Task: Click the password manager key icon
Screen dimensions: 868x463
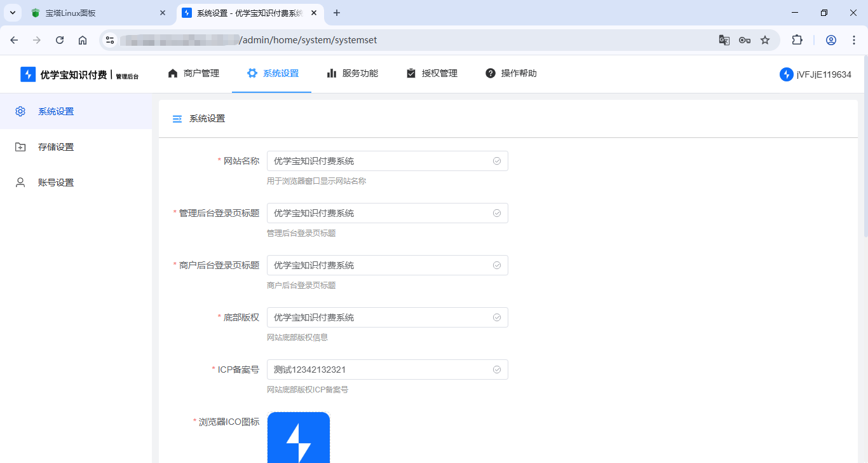Action: (x=744, y=39)
